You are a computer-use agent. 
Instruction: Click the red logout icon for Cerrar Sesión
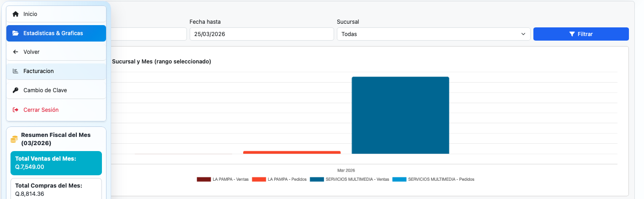click(16, 110)
